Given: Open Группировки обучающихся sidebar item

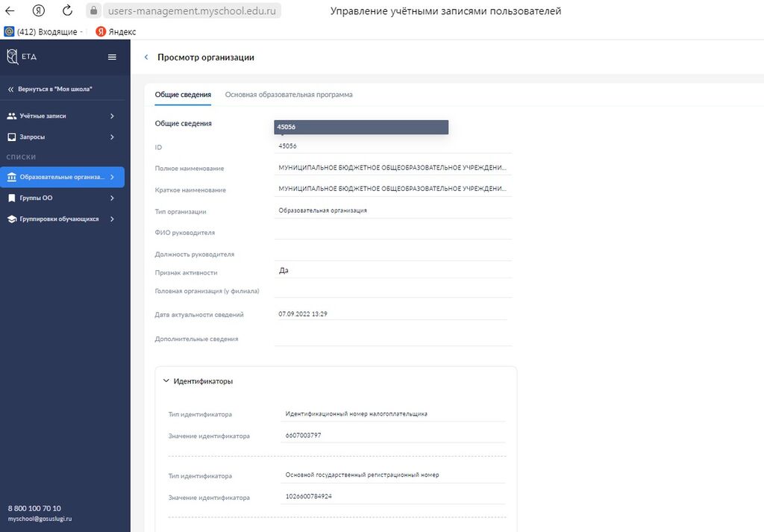Looking at the screenshot, I should pyautogui.click(x=61, y=219).
